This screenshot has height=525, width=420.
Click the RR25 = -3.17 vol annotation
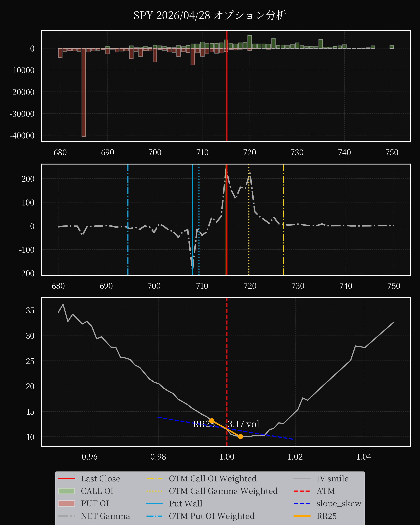(226, 424)
